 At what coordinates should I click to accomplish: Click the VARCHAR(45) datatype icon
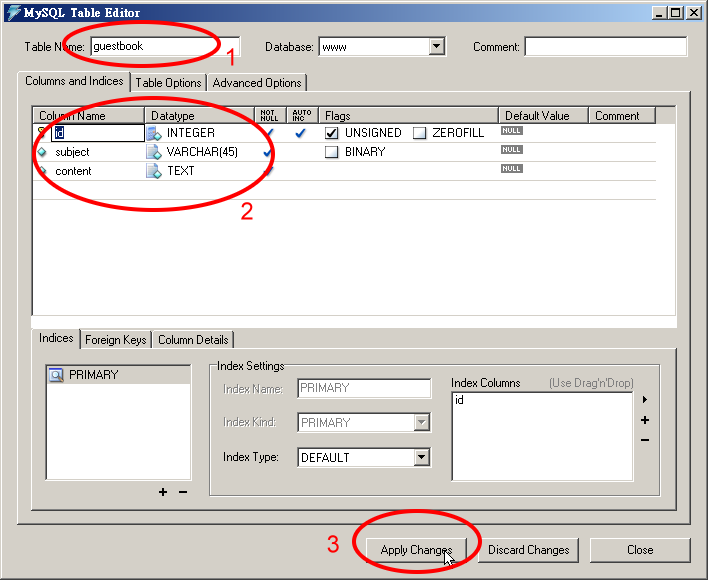[154, 152]
